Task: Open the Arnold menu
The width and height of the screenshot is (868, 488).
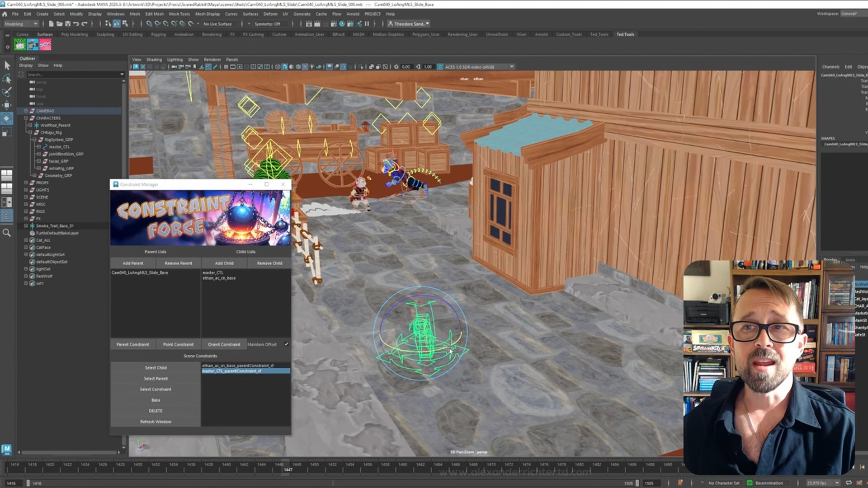Action: (353, 14)
